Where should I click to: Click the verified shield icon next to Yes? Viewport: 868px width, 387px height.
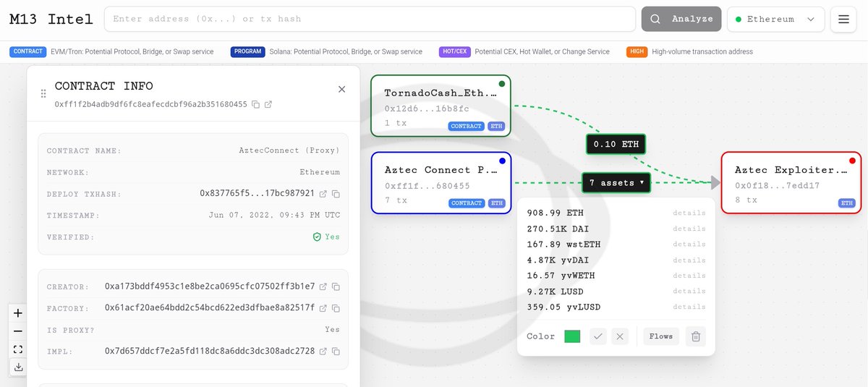coord(316,237)
